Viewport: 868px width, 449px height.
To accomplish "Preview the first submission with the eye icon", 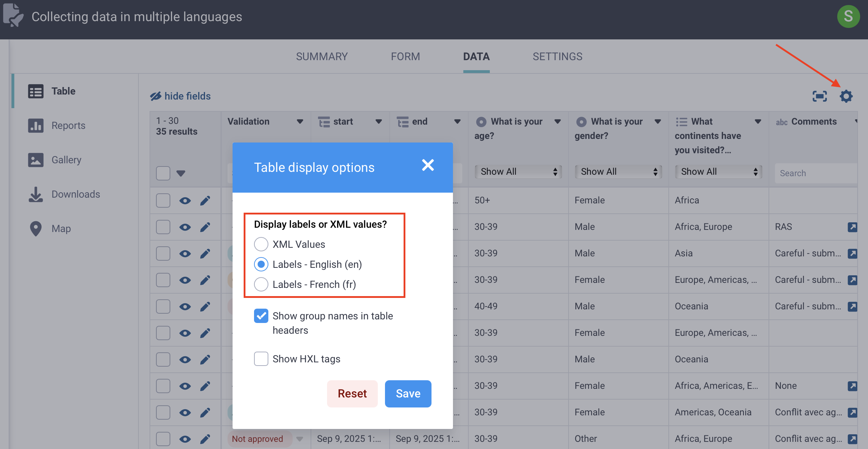I will point(185,201).
